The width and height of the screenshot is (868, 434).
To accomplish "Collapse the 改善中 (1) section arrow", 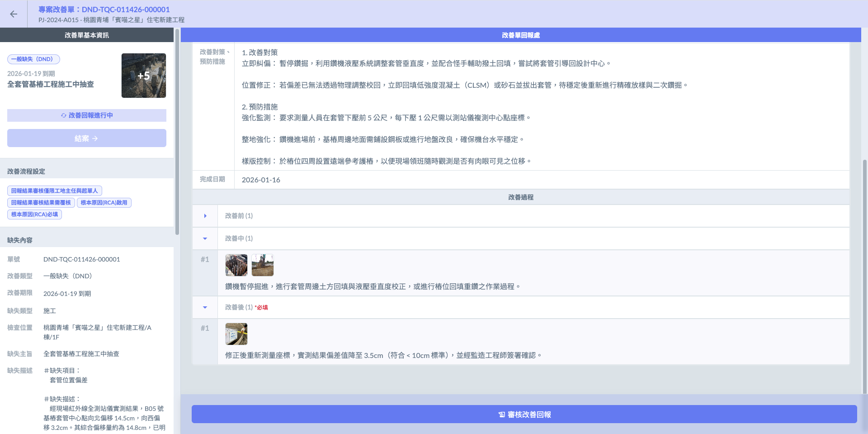I will [x=205, y=238].
